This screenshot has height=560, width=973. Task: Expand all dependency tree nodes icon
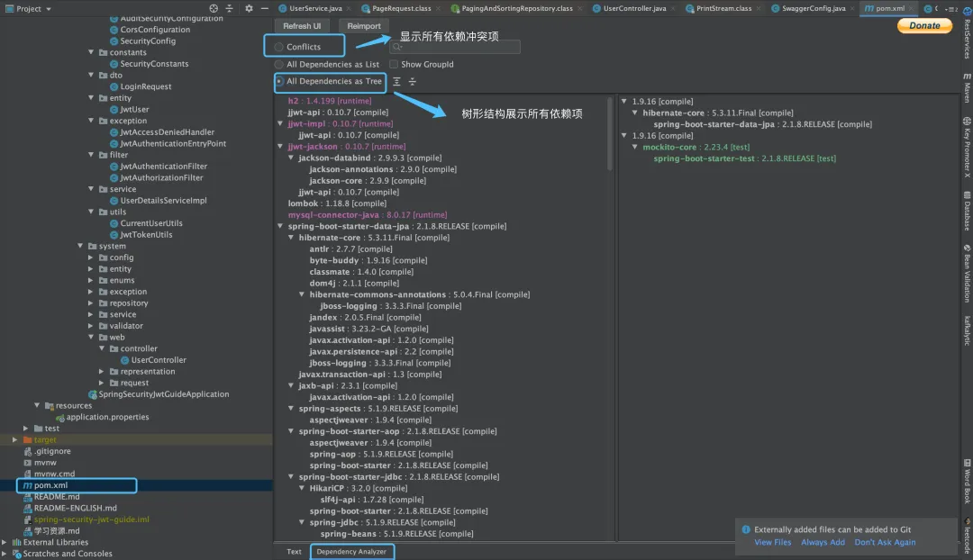pos(396,82)
